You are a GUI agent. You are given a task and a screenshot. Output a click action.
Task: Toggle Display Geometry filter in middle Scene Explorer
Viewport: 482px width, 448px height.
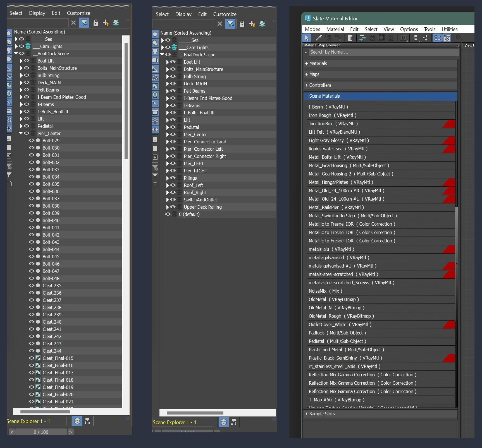click(x=155, y=34)
